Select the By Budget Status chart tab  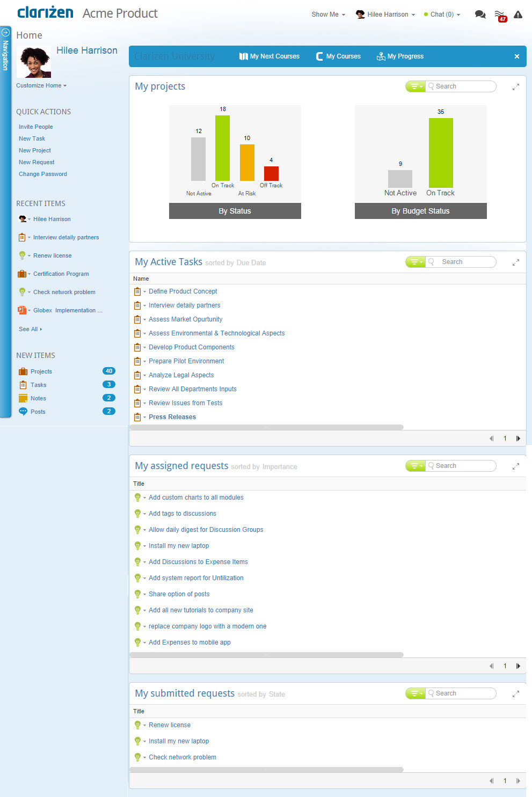[x=421, y=211]
